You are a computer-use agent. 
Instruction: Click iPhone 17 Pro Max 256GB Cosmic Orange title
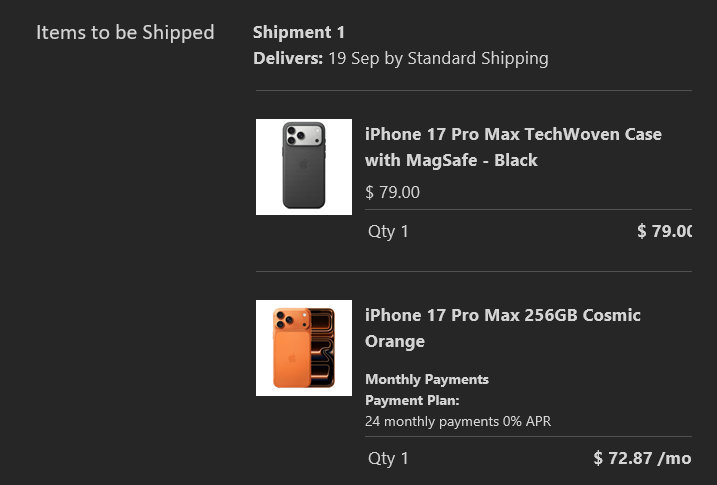click(503, 328)
